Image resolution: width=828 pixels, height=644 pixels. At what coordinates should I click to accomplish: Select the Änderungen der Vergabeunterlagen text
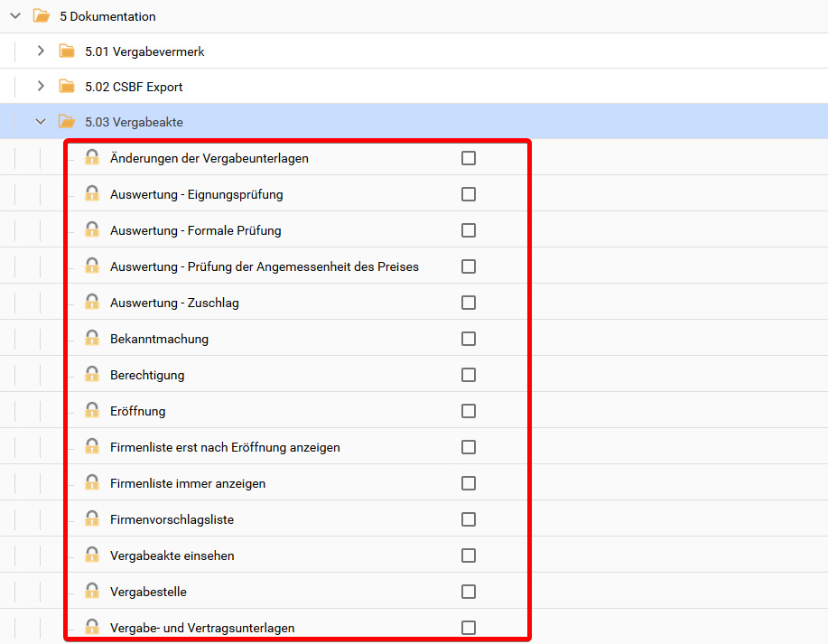pyautogui.click(x=209, y=158)
